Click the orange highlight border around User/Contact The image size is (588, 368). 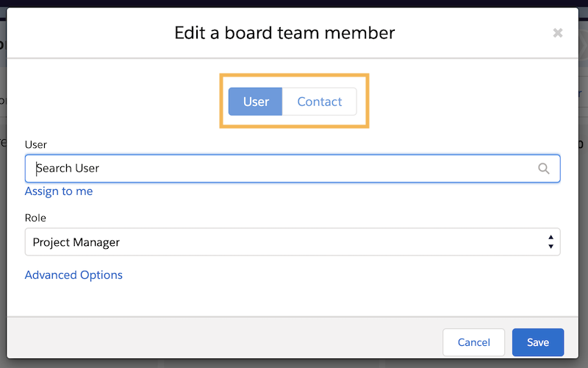295,75
